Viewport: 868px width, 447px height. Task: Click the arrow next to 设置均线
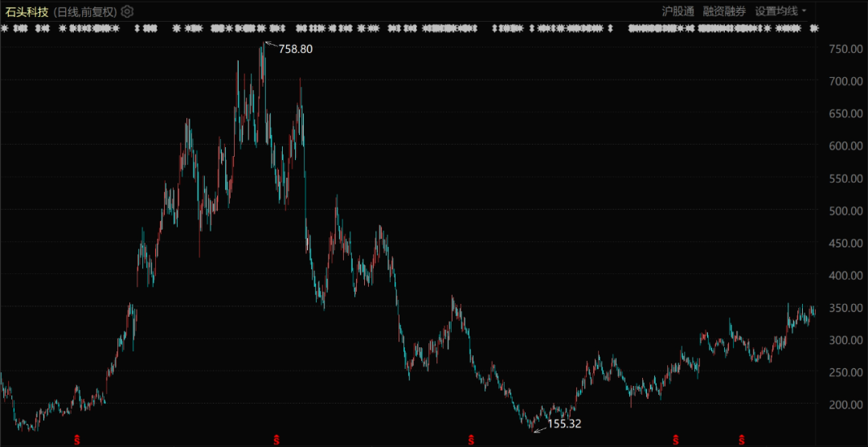[805, 11]
